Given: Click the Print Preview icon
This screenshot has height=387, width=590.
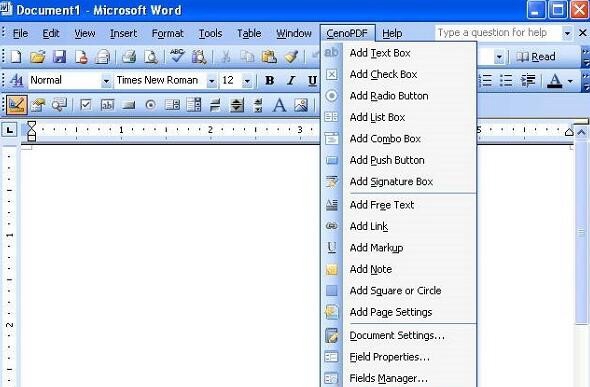Looking at the screenshot, I should (151, 57).
